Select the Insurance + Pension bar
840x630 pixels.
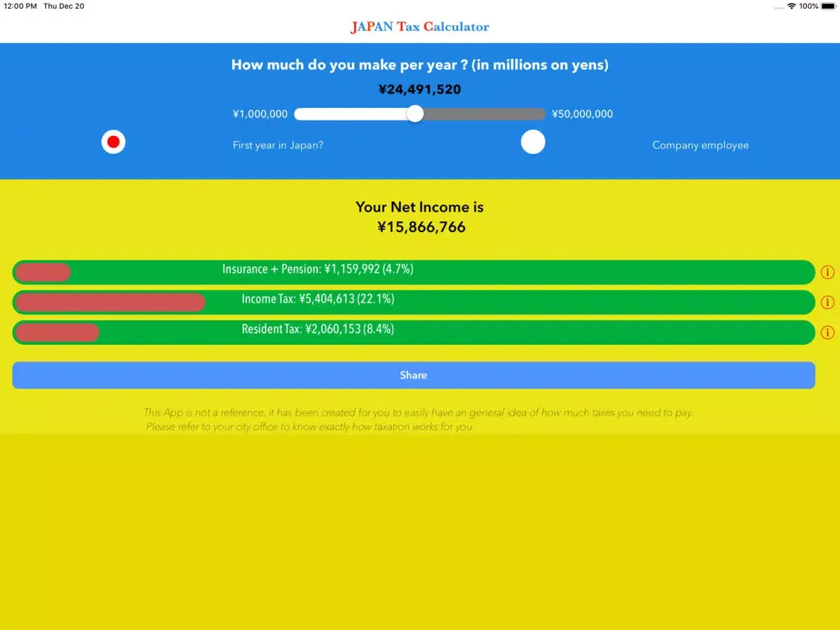413,272
